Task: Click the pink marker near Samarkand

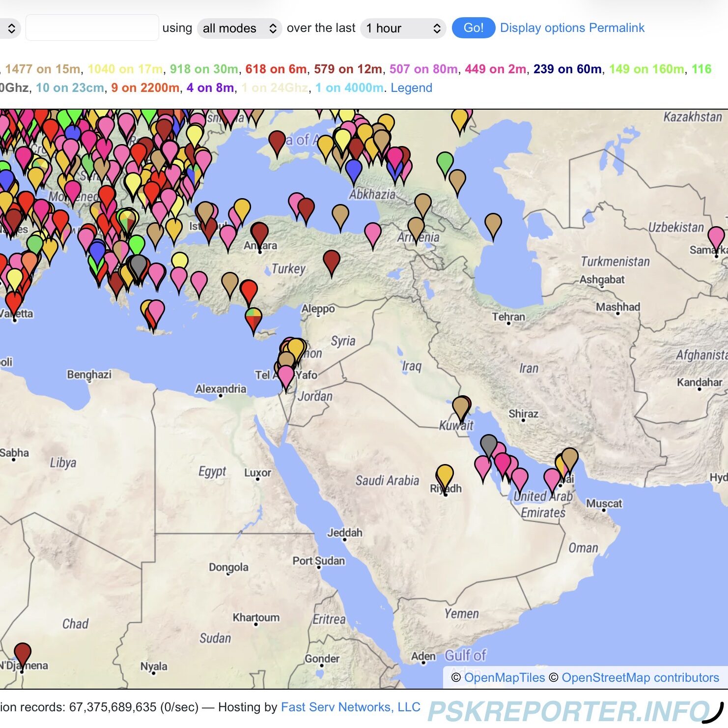Action: tap(716, 237)
